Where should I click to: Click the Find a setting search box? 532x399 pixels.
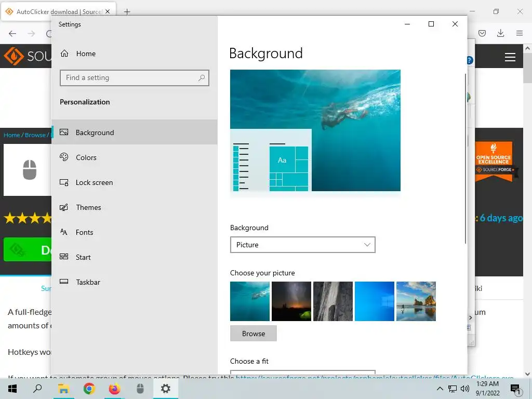coord(135,78)
